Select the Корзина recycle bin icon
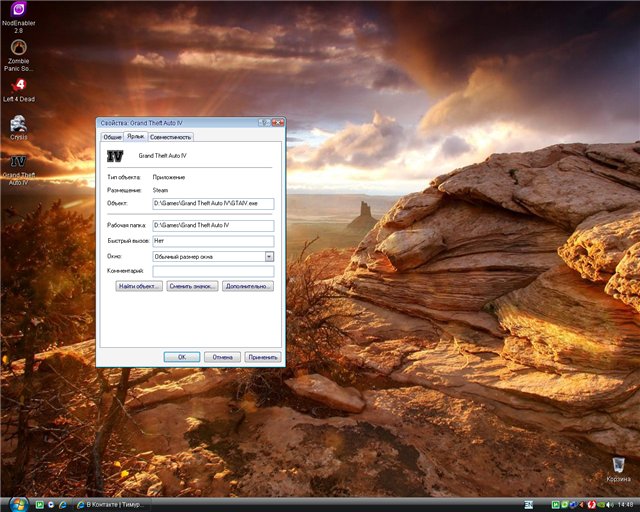The width and height of the screenshot is (640, 512). tap(618, 470)
